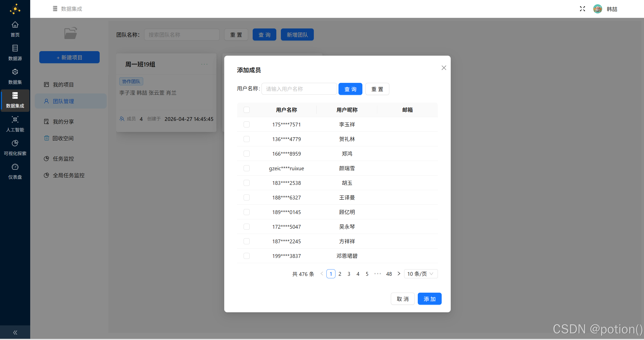Open the 仪表盘 dashboard icon
This screenshot has height=340, width=644.
pos(15,171)
